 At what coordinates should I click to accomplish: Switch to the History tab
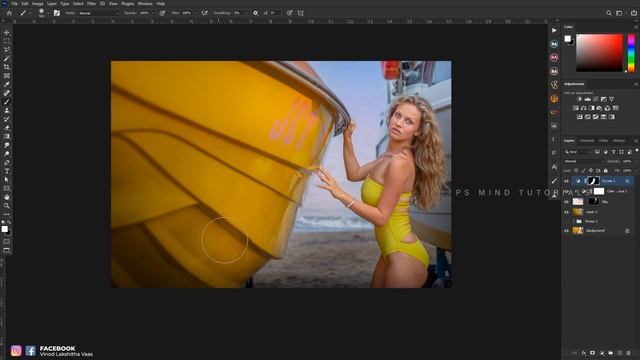tap(619, 141)
